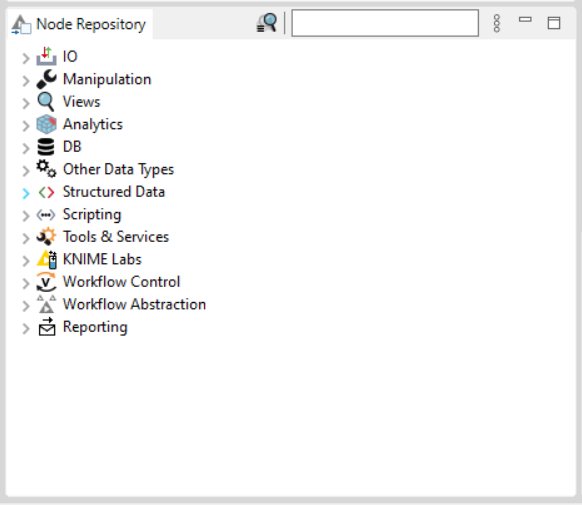Expand the Views category
582x505 pixels.
click(26, 103)
